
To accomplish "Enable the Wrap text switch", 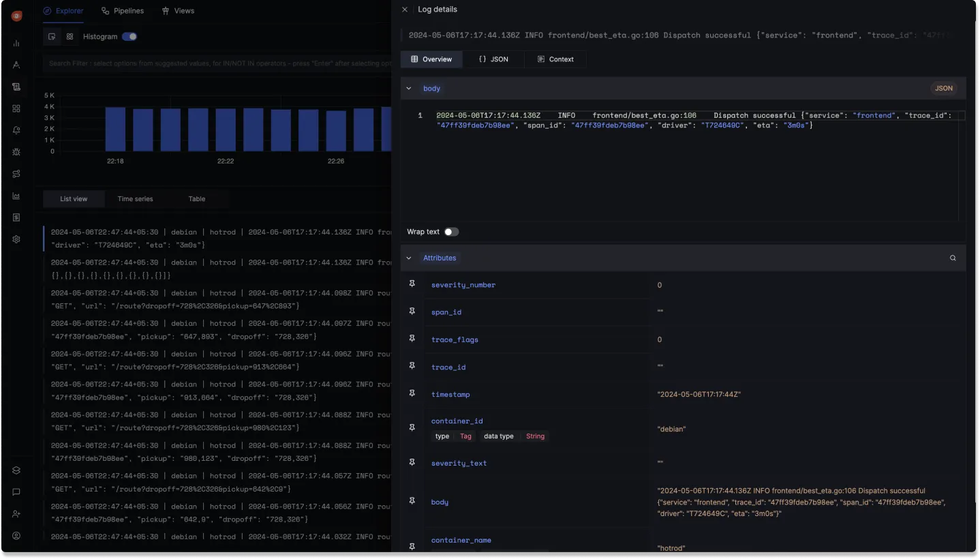I will (452, 232).
